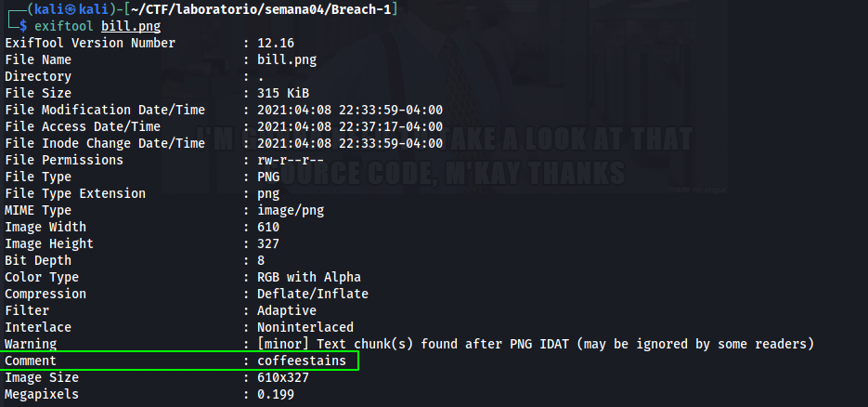868x407 pixels.
Task: Click the Megapixels value 0.199
Action: 276,394
